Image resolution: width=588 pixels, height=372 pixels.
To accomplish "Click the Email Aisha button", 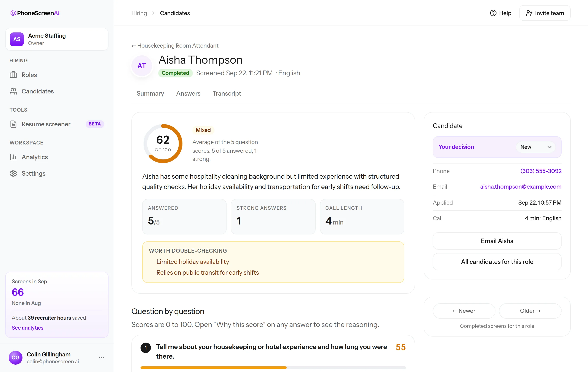I will pyautogui.click(x=497, y=241).
